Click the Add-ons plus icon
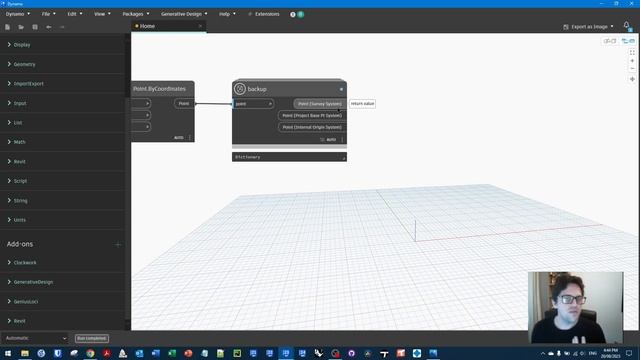 [118, 244]
